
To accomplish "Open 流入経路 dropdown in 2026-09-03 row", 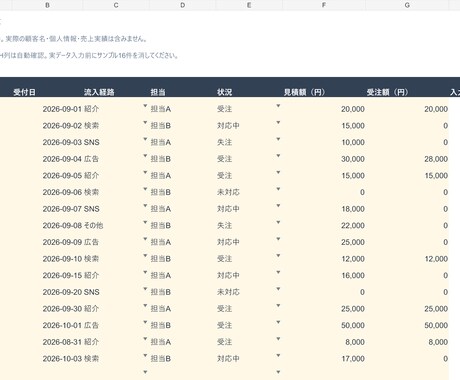I will [145, 139].
